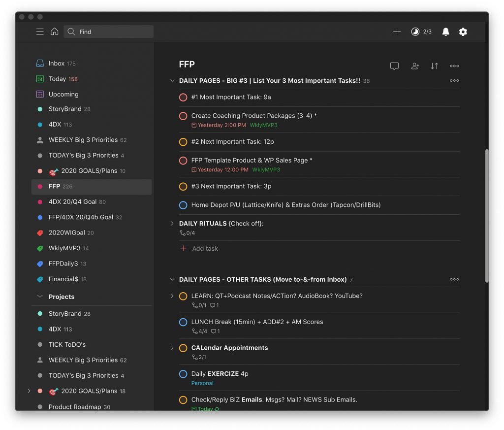Select Upcoming in the sidebar

coord(64,94)
